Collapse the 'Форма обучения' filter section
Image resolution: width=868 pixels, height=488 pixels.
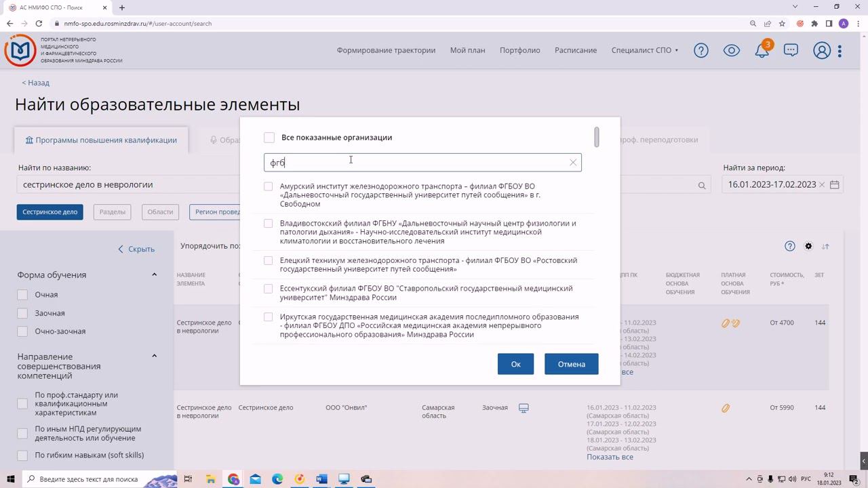[x=154, y=274]
